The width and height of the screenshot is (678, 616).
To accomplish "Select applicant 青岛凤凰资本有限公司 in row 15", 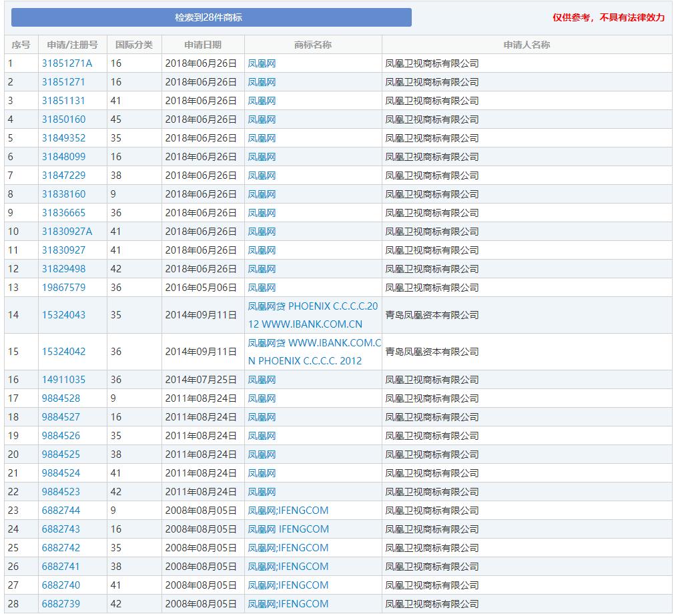I will pyautogui.click(x=432, y=352).
